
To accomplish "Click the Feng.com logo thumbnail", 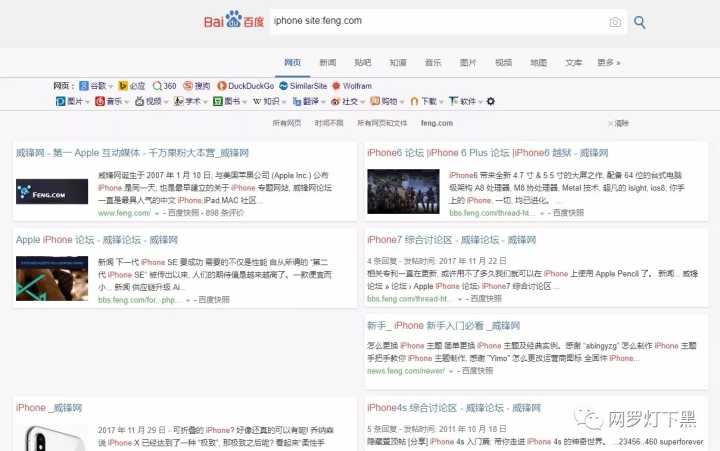I will (x=52, y=191).
